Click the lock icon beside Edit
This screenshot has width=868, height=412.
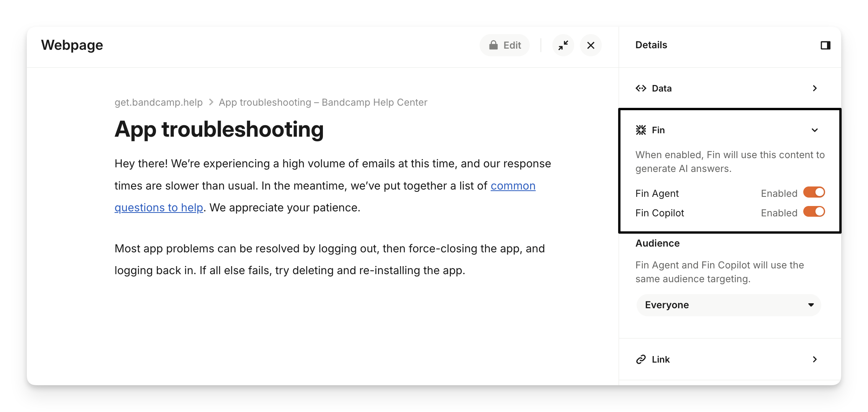coord(493,45)
